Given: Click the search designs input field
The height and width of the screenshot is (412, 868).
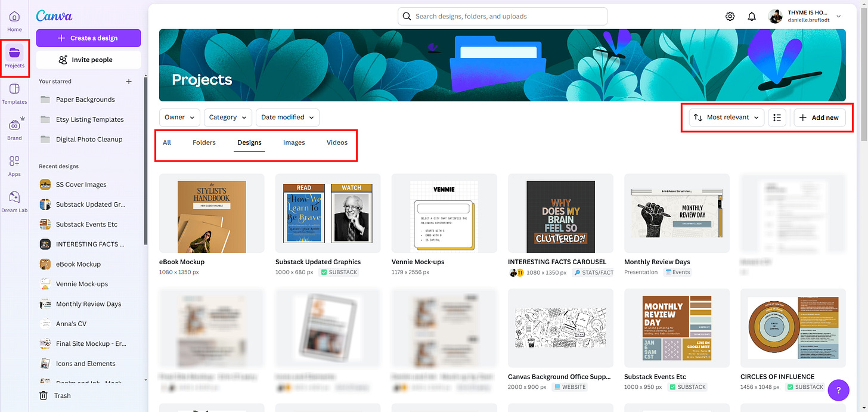Looking at the screenshot, I should (x=503, y=17).
